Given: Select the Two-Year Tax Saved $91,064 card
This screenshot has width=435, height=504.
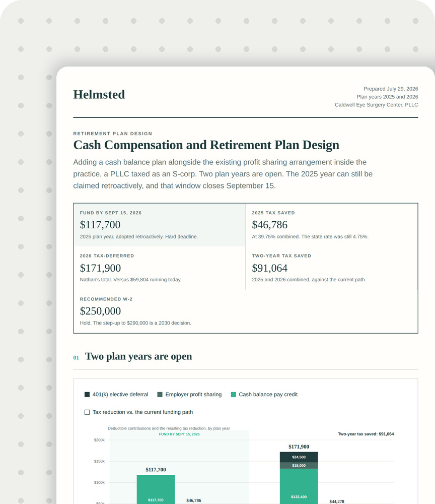Looking at the screenshot, I should [332, 268].
